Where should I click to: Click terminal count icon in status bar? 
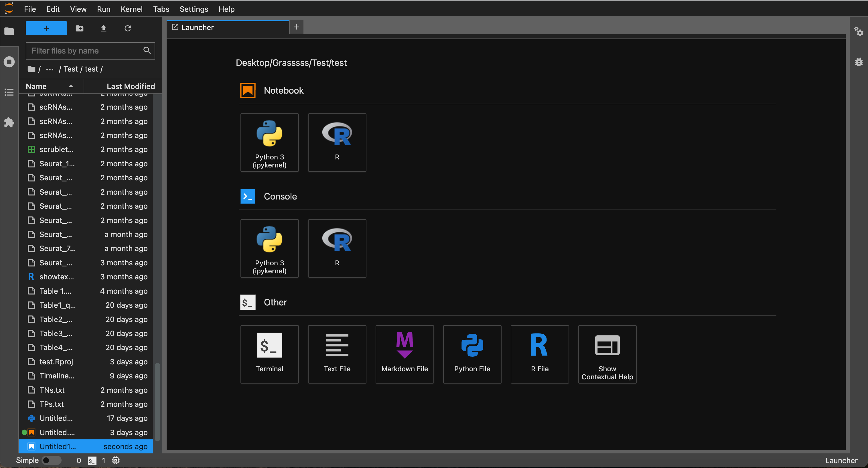(92, 461)
